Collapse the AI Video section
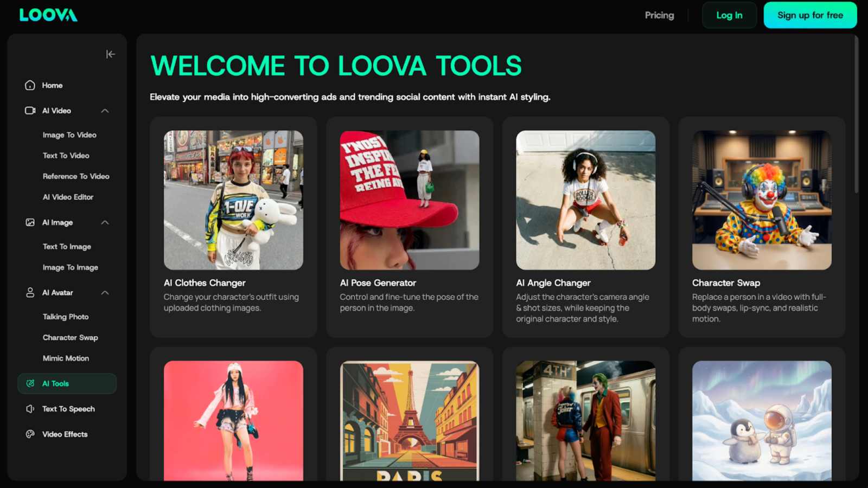The height and width of the screenshot is (488, 868). [x=106, y=110]
